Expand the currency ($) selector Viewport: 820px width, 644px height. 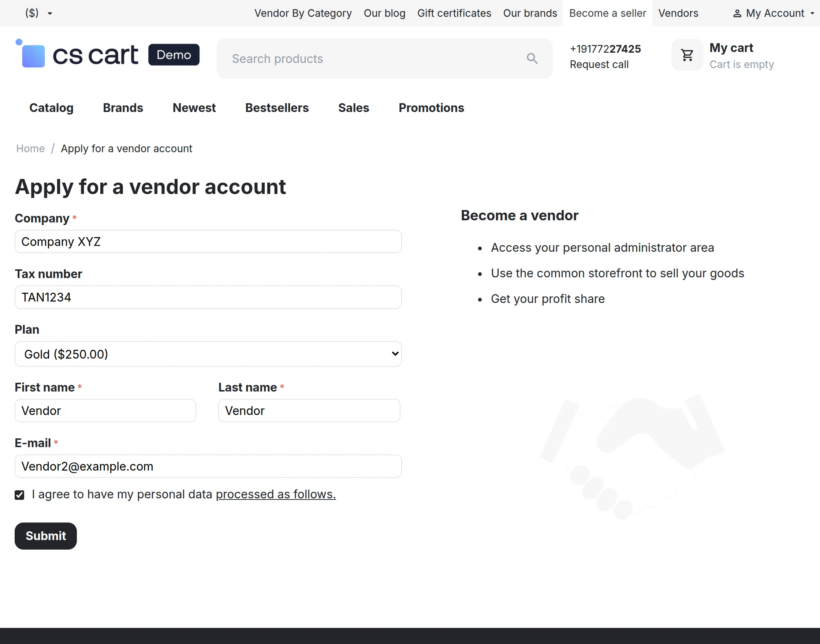pyautogui.click(x=38, y=13)
